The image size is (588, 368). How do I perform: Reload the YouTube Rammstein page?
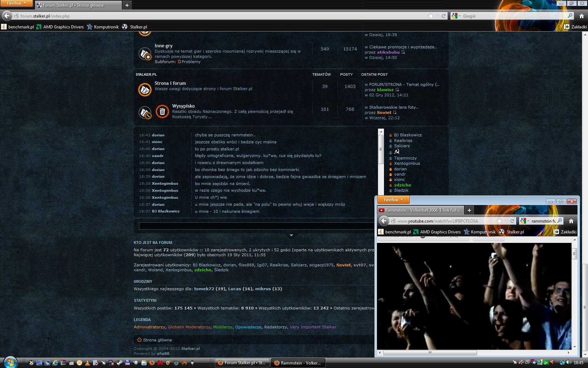point(512,221)
